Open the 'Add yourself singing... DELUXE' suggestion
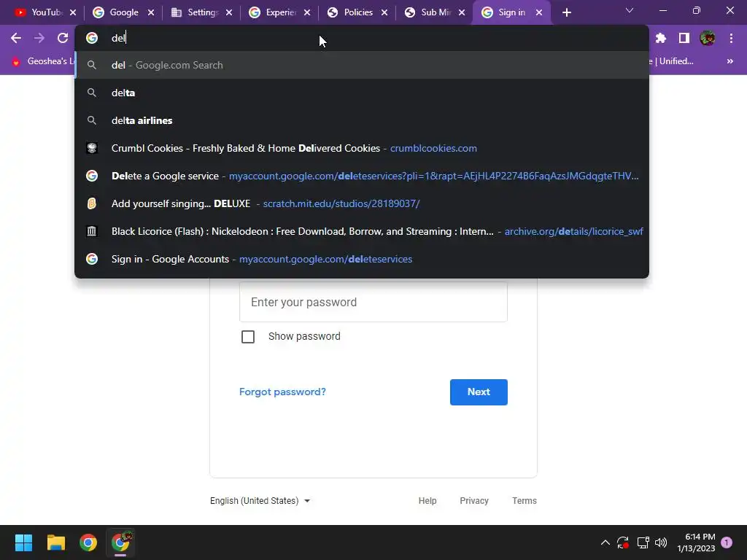The image size is (747, 560). [x=362, y=203]
